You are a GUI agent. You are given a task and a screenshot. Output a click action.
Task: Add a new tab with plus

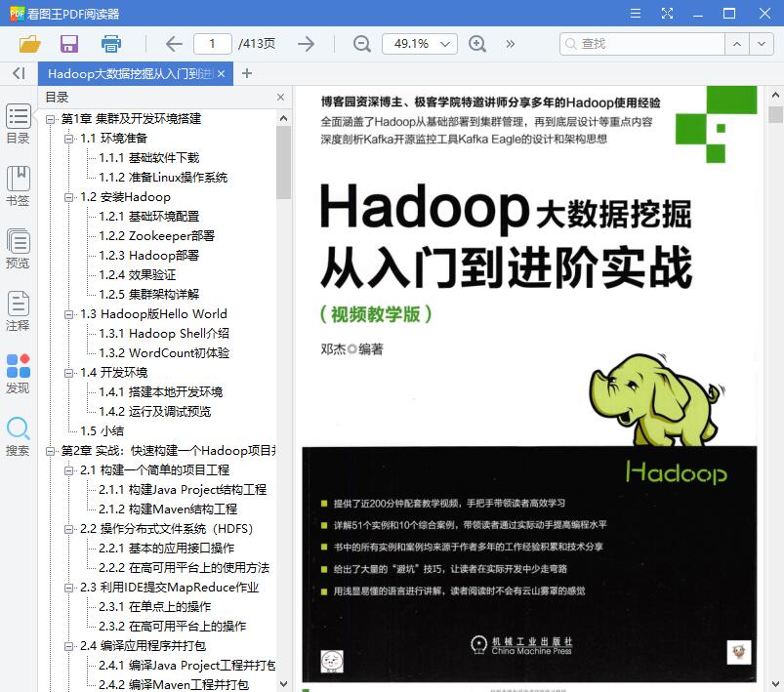pyautogui.click(x=246, y=73)
